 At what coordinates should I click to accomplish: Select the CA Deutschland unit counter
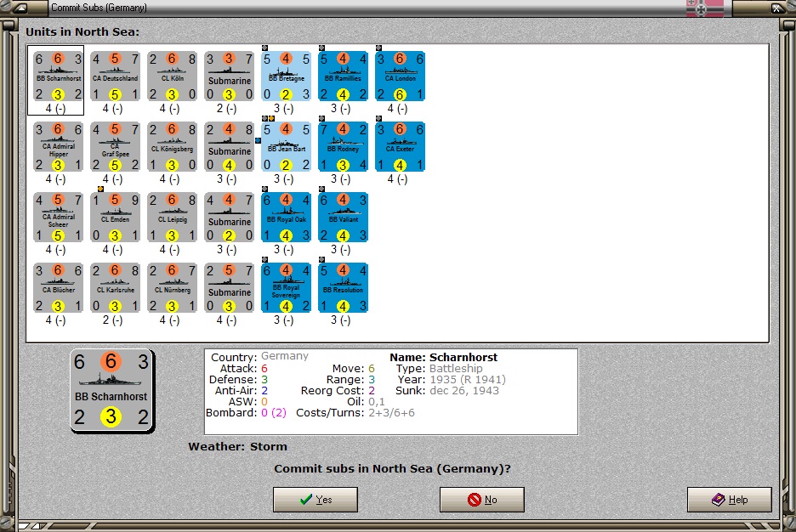click(116, 76)
